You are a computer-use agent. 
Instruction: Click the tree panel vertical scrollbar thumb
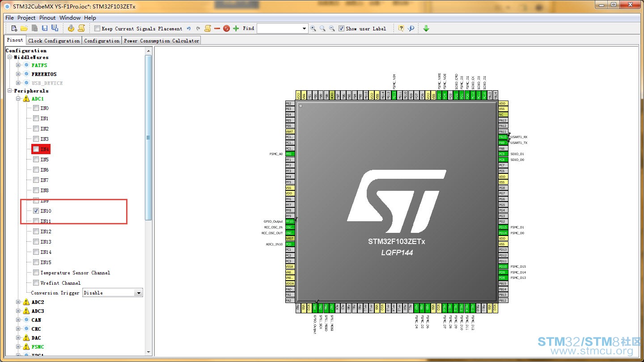tap(148, 137)
